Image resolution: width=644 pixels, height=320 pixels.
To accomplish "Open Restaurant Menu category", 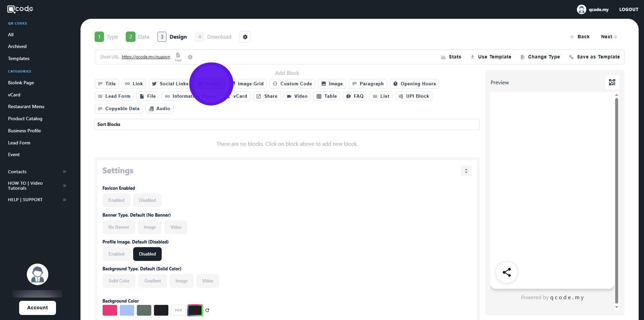I will click(26, 106).
